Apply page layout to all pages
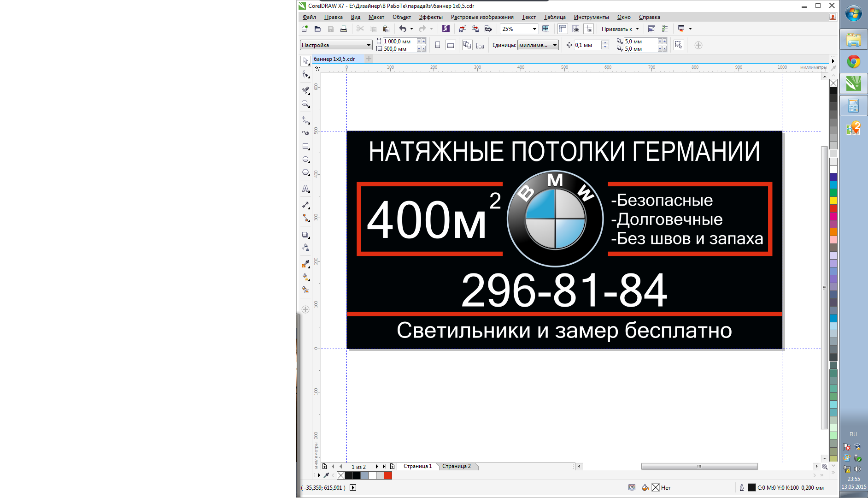The height and width of the screenshot is (498, 868). (467, 45)
